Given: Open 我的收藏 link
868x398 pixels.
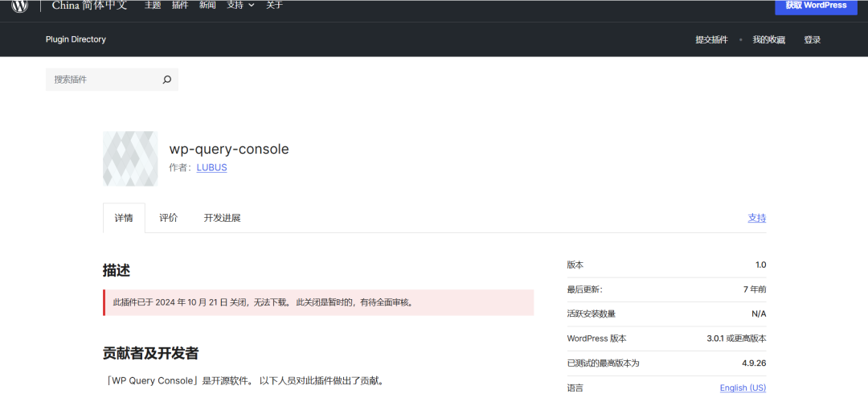Looking at the screenshot, I should click(x=768, y=40).
